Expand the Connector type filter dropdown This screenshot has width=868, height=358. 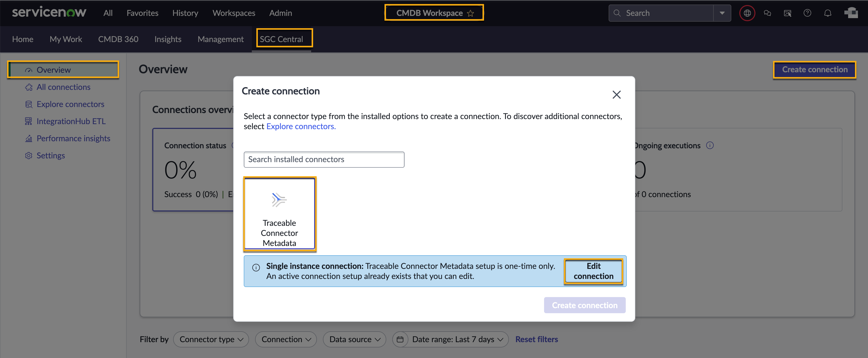tap(211, 339)
